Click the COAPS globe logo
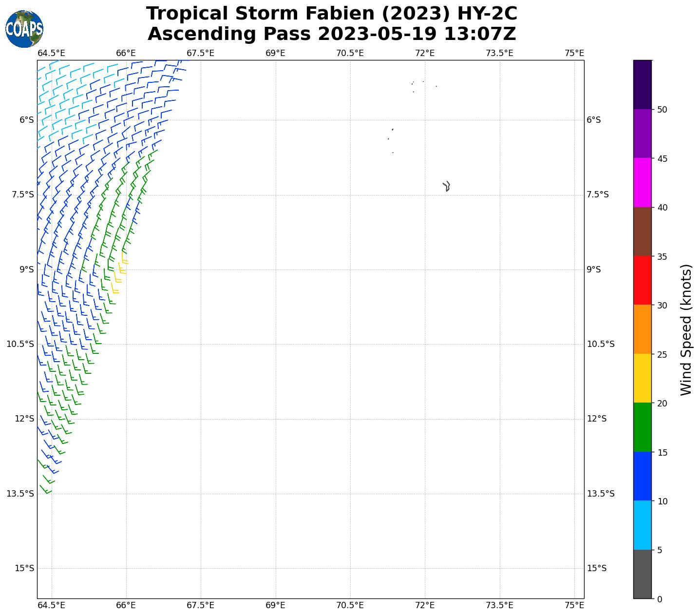The width and height of the screenshot is (700, 616). (x=24, y=29)
